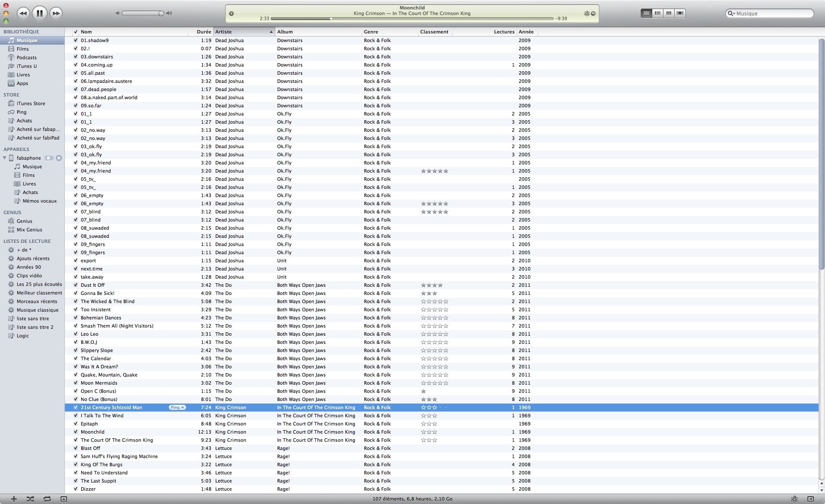Set rating stars for 04_my.friend rated row
The height and width of the screenshot is (504, 825).
point(434,171)
